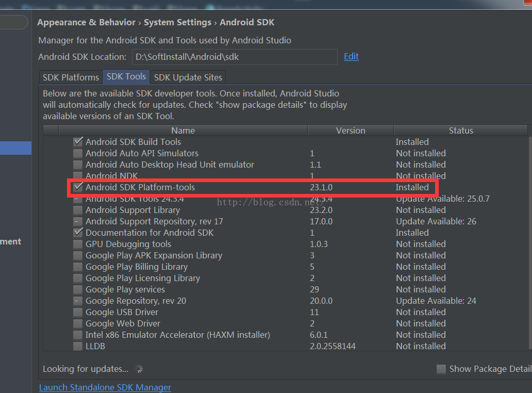Check Android Support Library checkbox
Image resolution: width=532 pixels, height=393 pixels.
[x=78, y=210]
